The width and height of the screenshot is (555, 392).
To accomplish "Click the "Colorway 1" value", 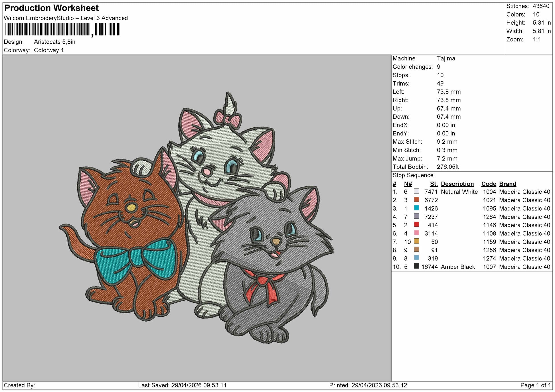I will pos(49,50).
